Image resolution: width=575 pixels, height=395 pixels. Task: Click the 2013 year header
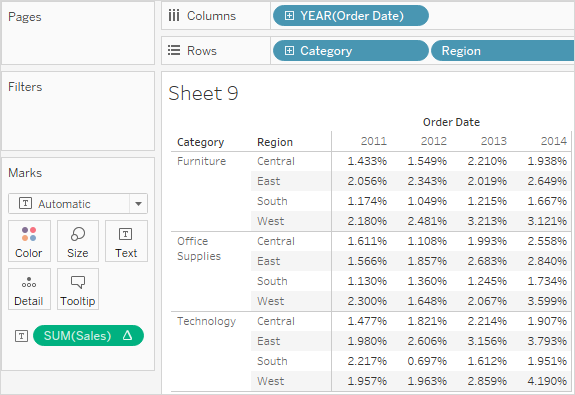pyautogui.click(x=494, y=141)
